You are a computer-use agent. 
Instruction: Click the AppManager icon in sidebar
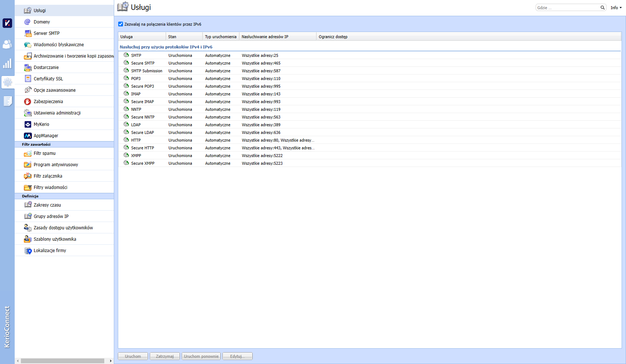28,136
